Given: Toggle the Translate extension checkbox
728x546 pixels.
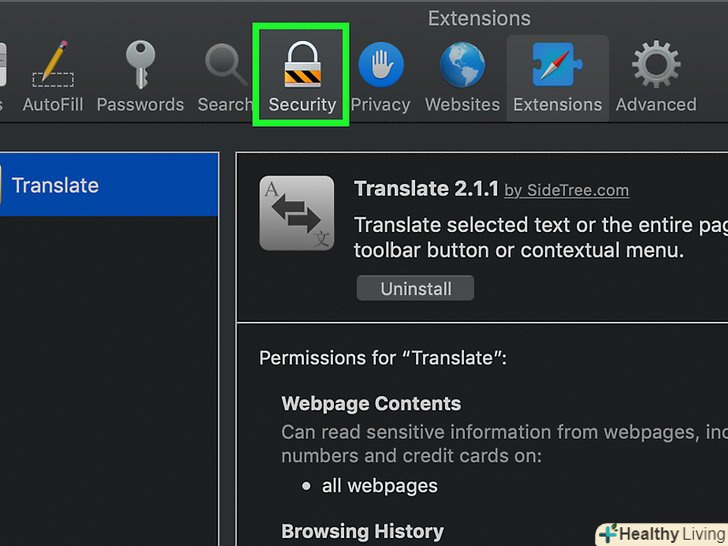Looking at the screenshot, I should [x=2, y=185].
